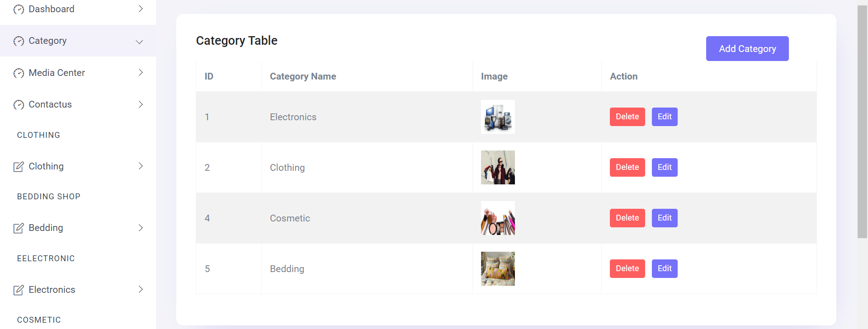Image resolution: width=868 pixels, height=329 pixels.
Task: Click the Add Category button
Action: pyautogui.click(x=747, y=48)
